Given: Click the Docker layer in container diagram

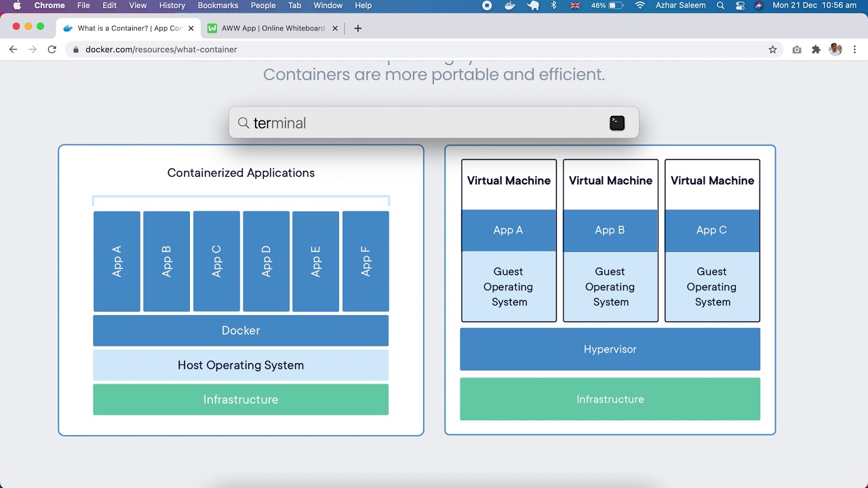Looking at the screenshot, I should (241, 331).
